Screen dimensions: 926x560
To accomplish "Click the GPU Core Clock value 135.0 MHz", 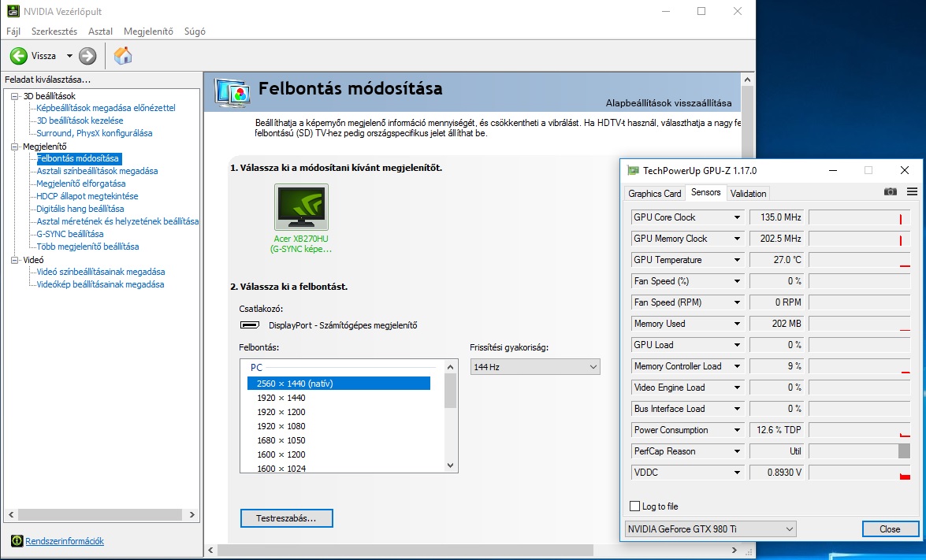I will 775,217.
